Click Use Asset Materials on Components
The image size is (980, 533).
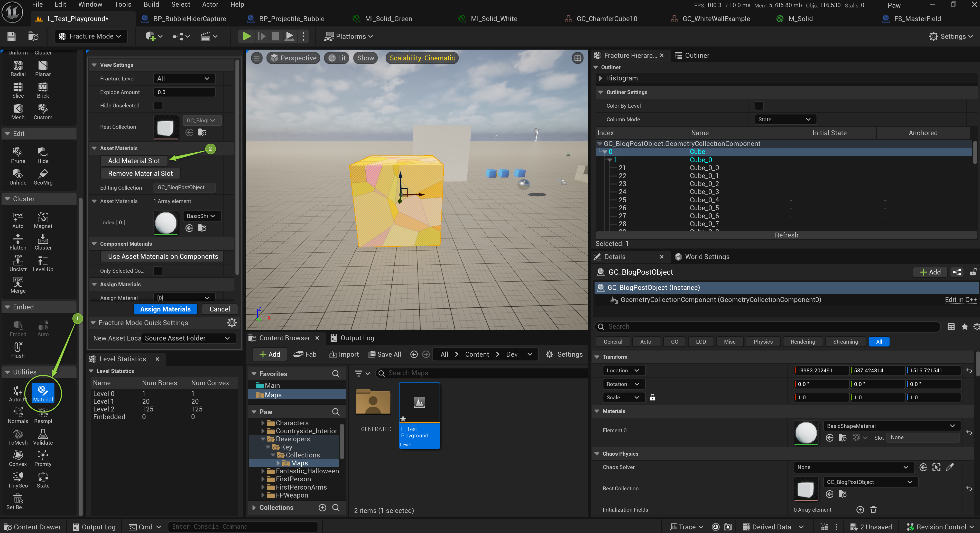pos(162,256)
